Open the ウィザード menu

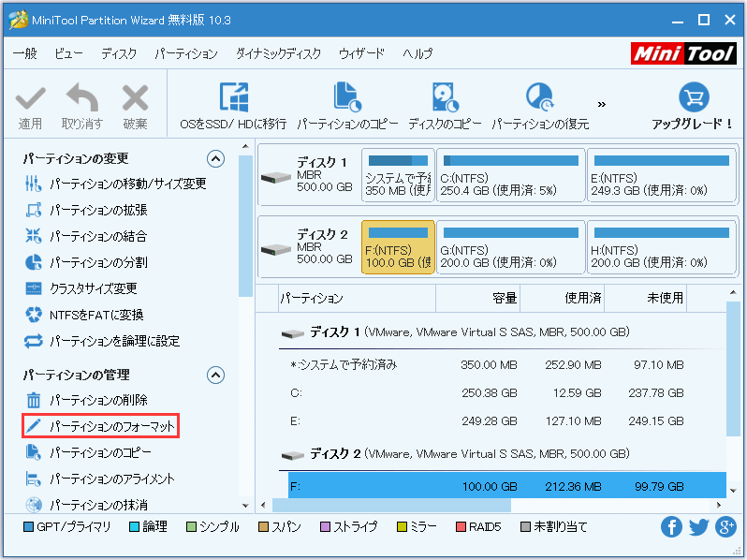coord(361,54)
